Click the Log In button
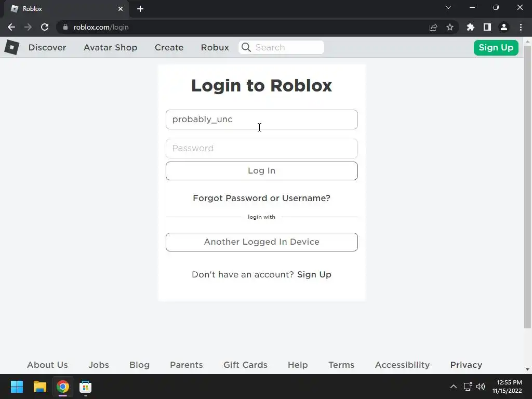 (262, 170)
